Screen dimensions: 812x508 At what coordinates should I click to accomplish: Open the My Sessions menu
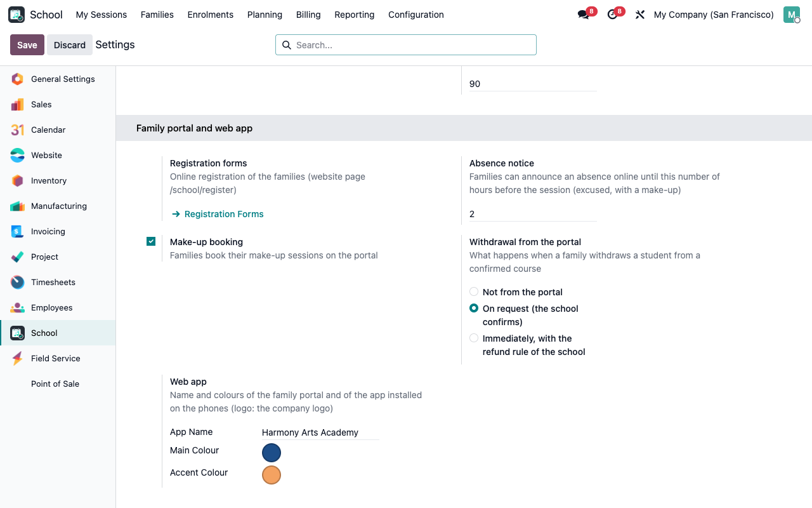(101, 15)
